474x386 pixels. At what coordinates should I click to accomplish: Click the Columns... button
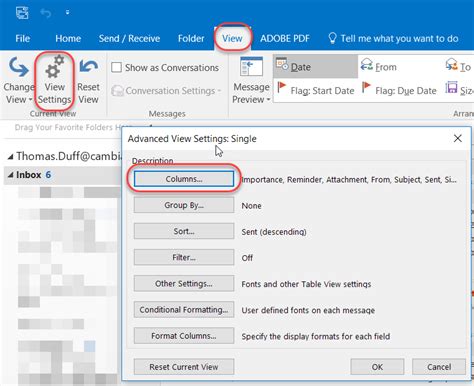(x=184, y=179)
